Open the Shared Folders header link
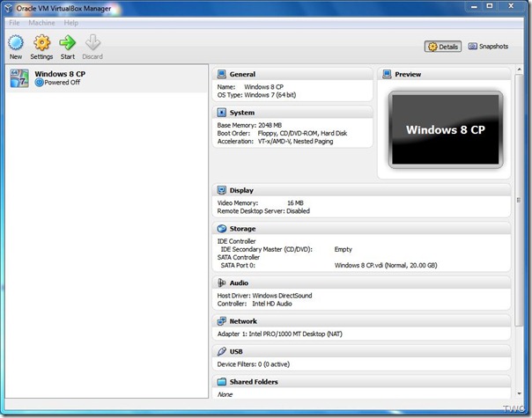 [x=254, y=382]
